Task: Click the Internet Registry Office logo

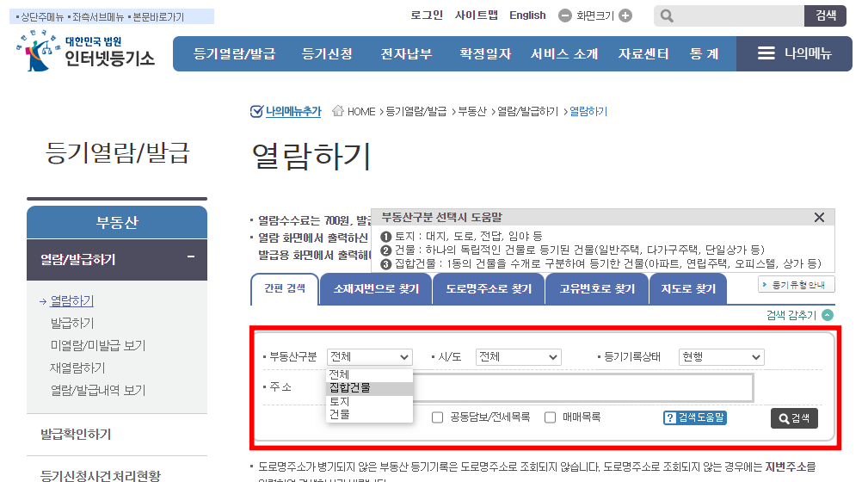Action: click(86, 51)
